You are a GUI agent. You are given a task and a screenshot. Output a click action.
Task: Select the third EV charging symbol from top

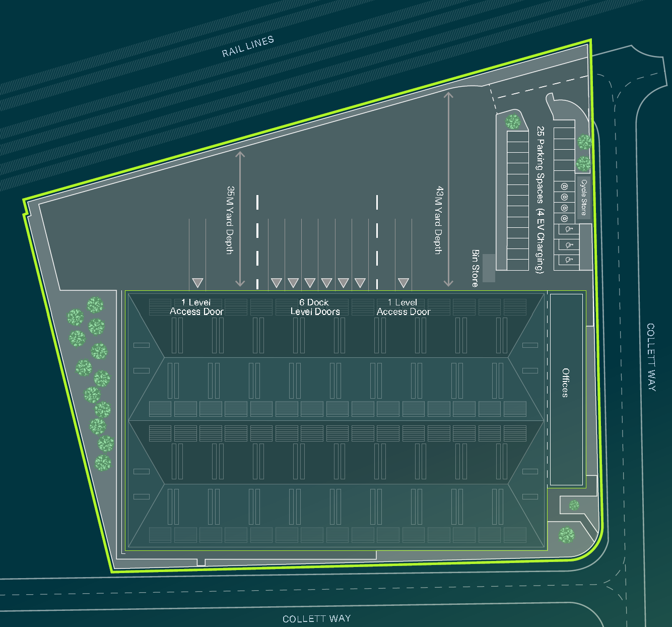click(x=564, y=208)
